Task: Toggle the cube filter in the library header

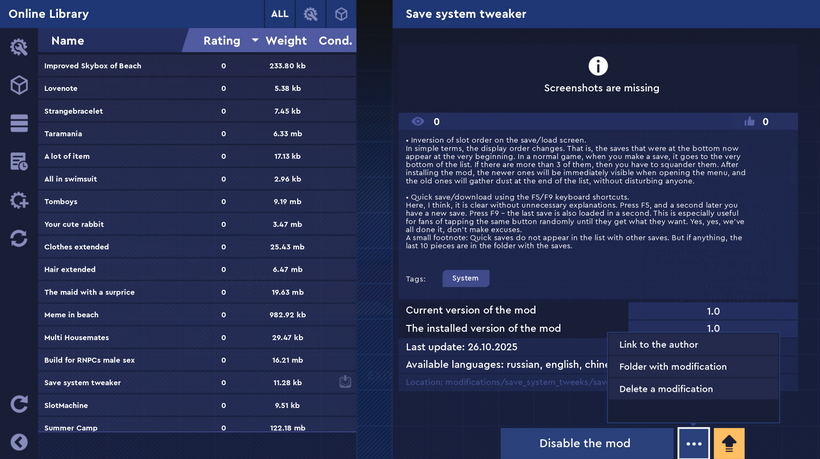Action: (341, 14)
